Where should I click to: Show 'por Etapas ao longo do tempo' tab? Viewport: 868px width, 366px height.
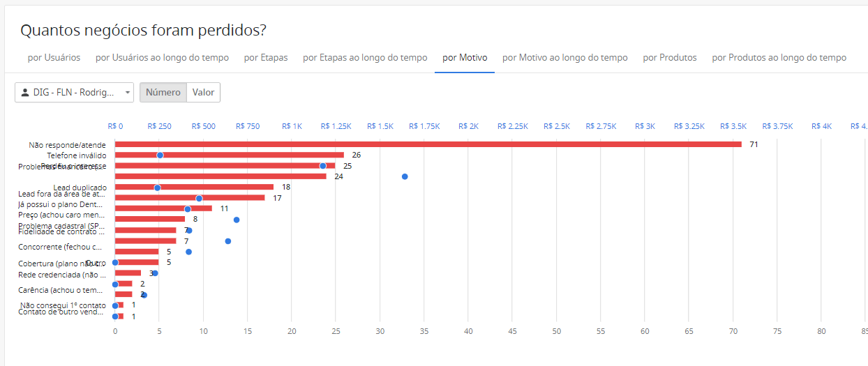click(365, 58)
